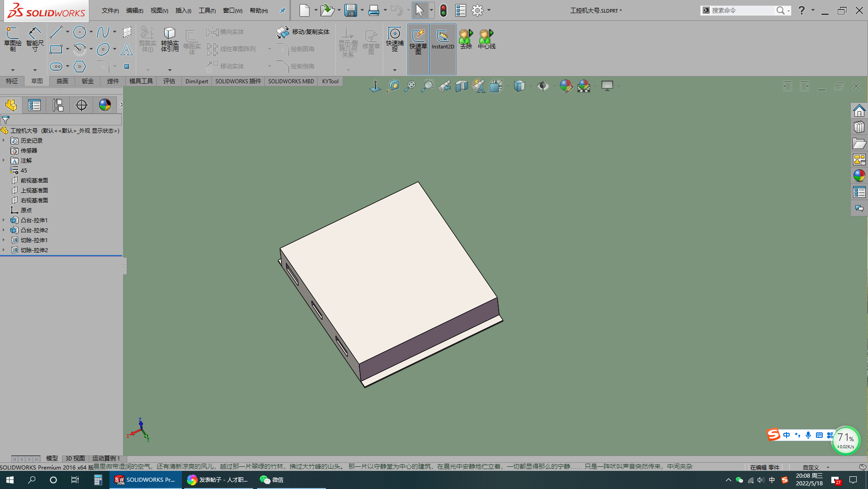Open the Line tool dropdown arrow
Image resolution: width=868 pixels, height=489 pixels.
point(67,32)
